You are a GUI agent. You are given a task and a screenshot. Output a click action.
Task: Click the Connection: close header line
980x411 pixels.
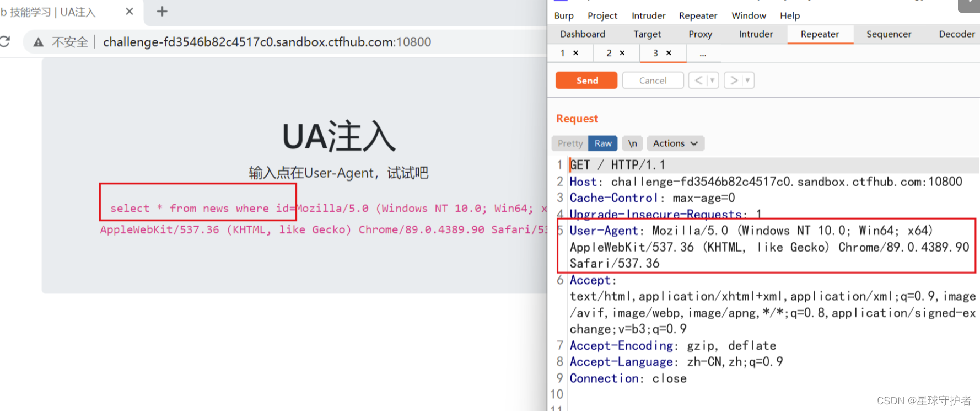pos(628,378)
